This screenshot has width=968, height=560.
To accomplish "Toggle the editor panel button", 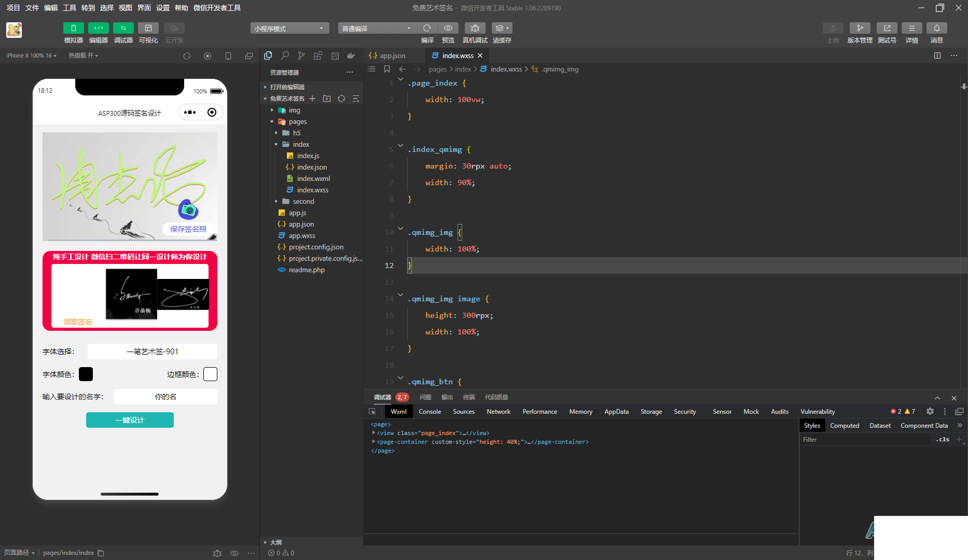I will tap(98, 28).
